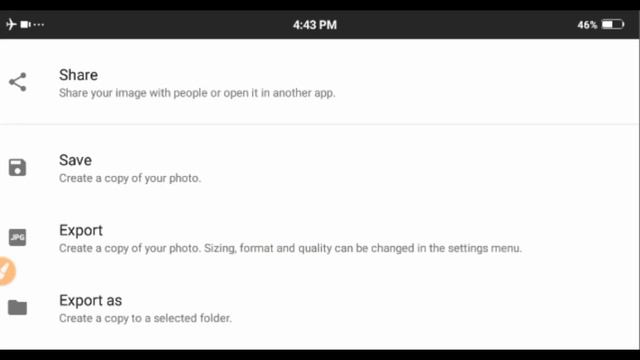
Task: Tap the orange floating brush icon
Action: pyautogui.click(x=7, y=271)
